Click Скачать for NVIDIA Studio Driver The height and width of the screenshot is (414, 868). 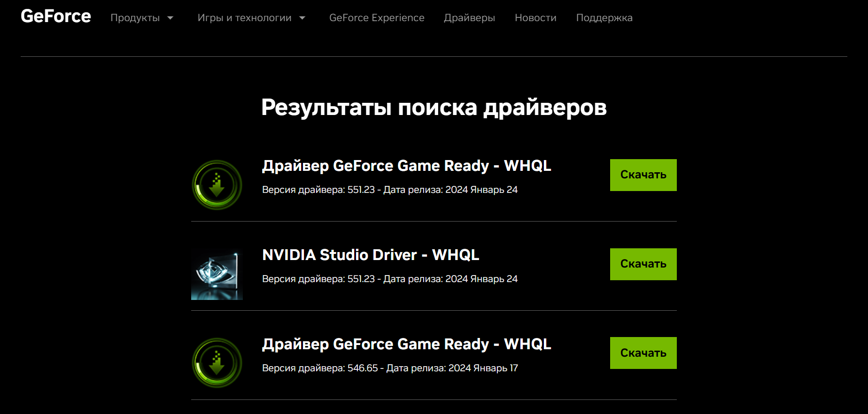643,264
